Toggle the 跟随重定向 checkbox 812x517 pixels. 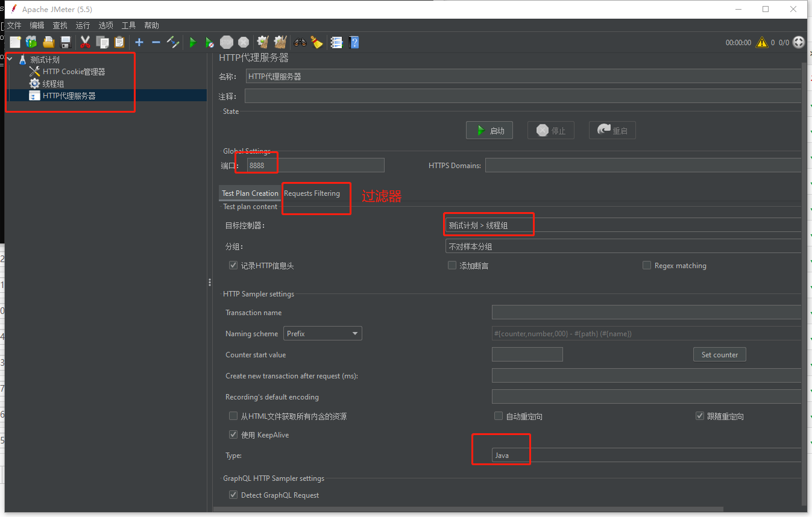[x=700, y=416]
